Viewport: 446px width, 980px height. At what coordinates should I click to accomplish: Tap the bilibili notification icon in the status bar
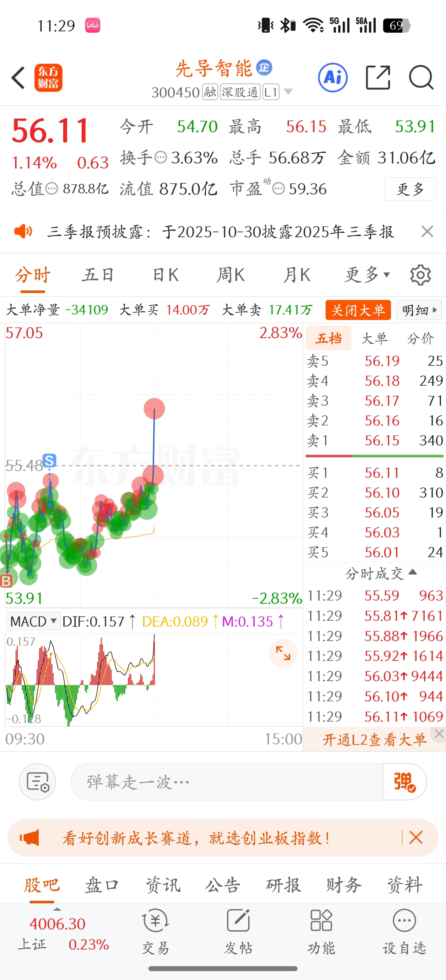click(92, 26)
